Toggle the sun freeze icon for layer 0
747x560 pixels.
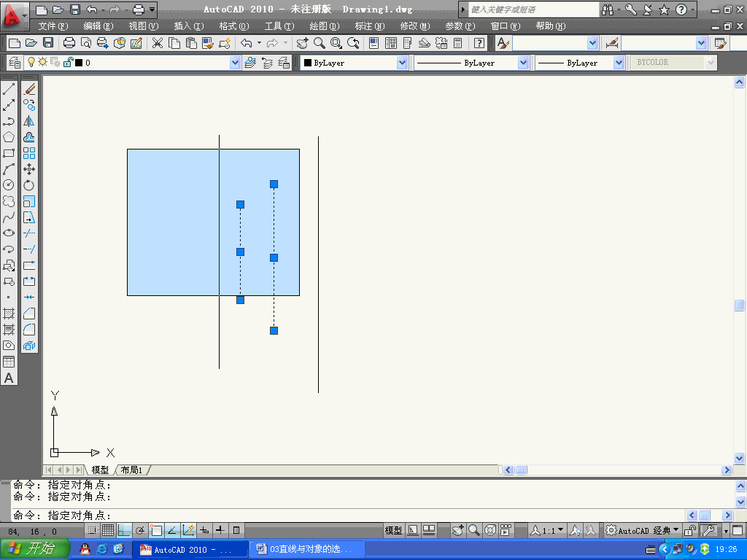[42, 62]
